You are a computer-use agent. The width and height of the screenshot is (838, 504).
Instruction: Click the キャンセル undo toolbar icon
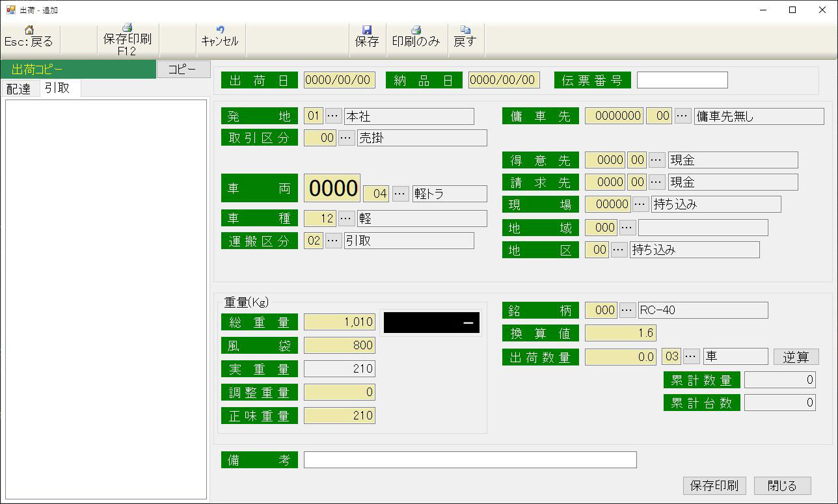[220, 30]
